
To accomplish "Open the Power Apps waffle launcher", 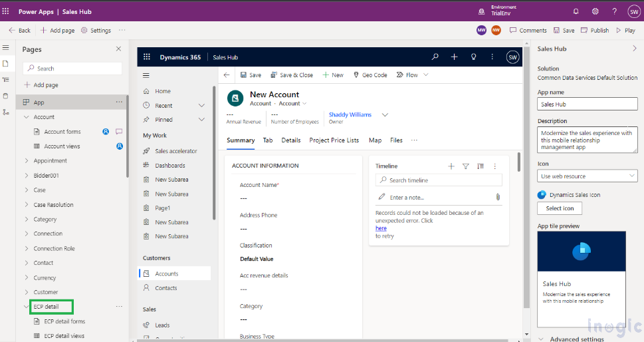I will pos(6,11).
